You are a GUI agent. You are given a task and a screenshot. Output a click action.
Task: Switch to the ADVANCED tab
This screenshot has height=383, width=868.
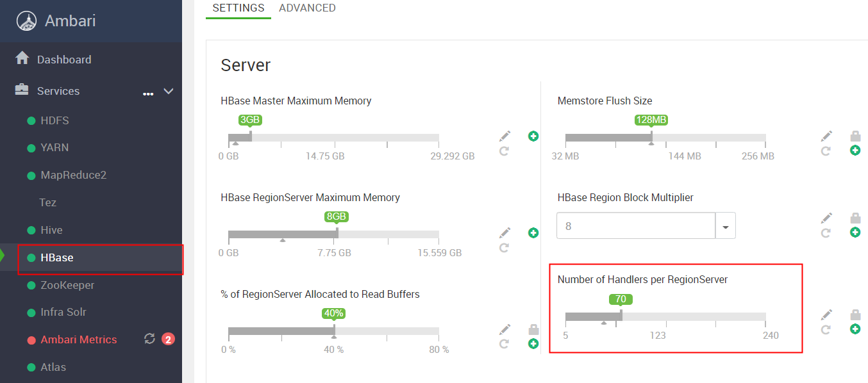307,8
